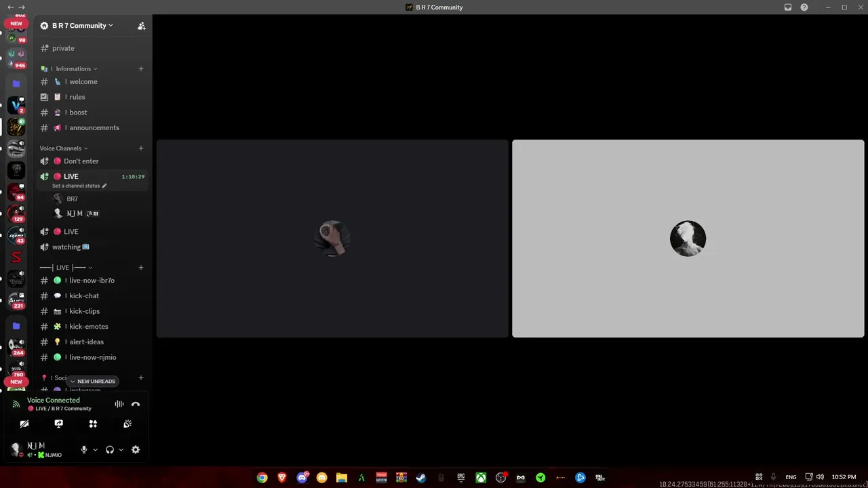Jump to NEW UNREADS pill
This screenshot has height=488, width=868.
[93, 382]
